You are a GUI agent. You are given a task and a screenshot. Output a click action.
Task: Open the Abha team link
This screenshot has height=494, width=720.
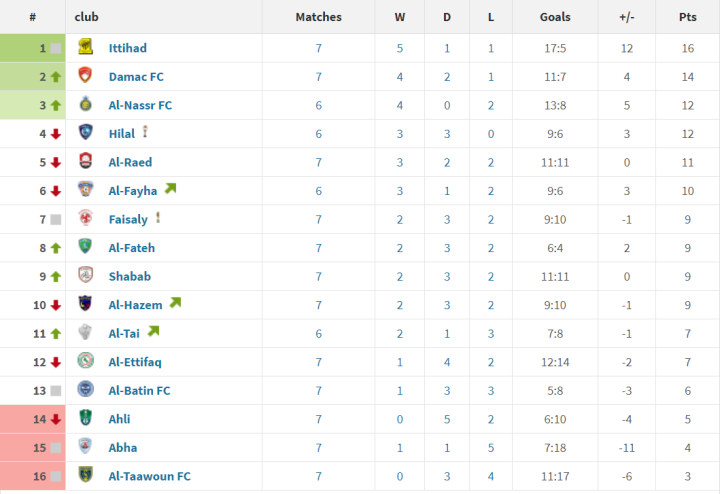[x=123, y=448]
